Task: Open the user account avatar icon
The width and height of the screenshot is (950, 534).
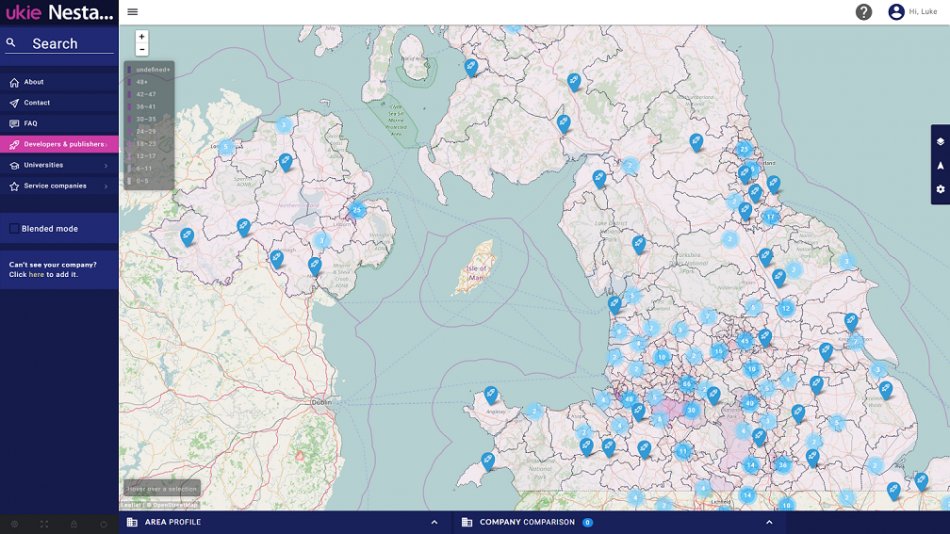Action: pos(896,12)
